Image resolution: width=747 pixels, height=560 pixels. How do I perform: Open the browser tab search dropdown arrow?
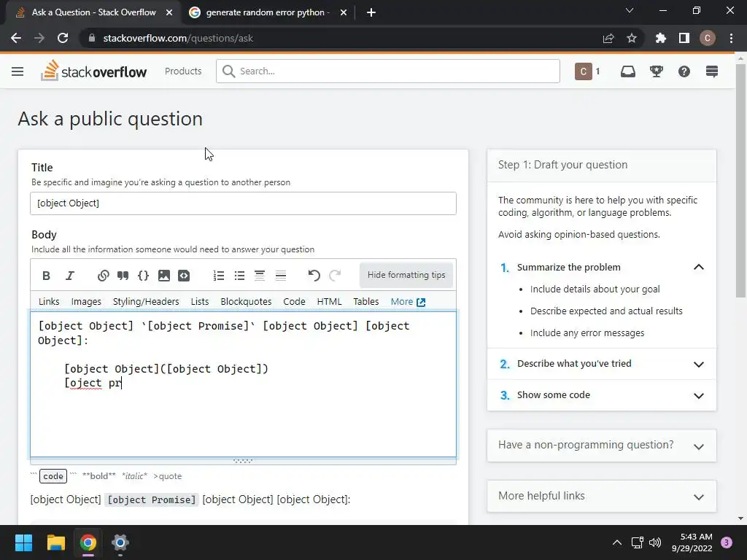click(630, 10)
